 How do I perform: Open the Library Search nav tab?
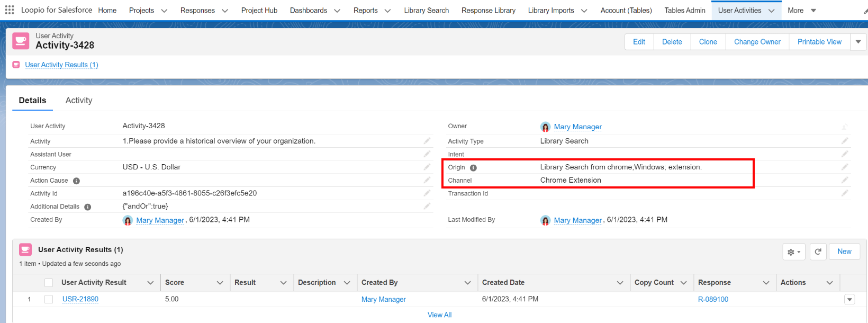(x=427, y=10)
